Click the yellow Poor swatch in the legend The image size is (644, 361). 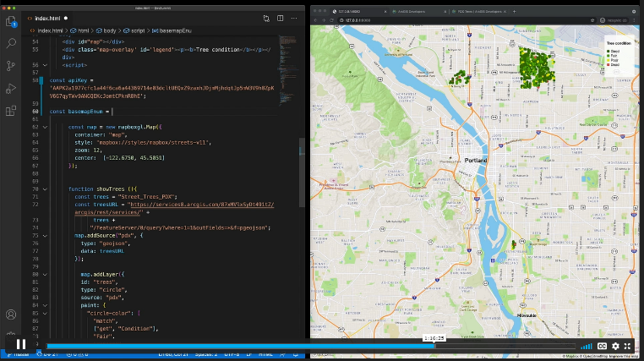[x=609, y=60]
